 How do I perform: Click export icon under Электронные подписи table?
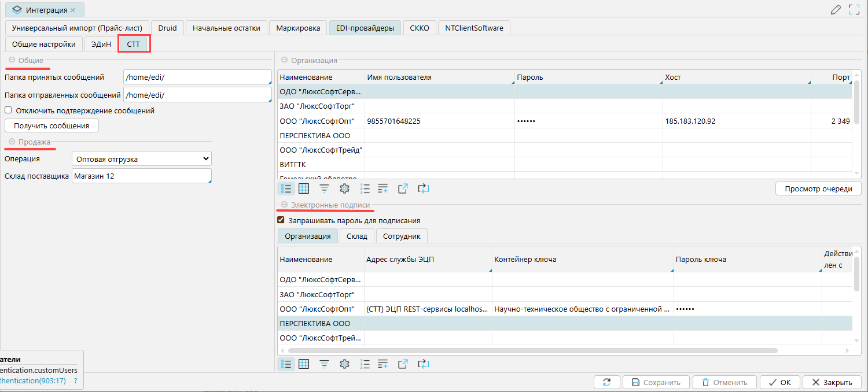point(403,364)
